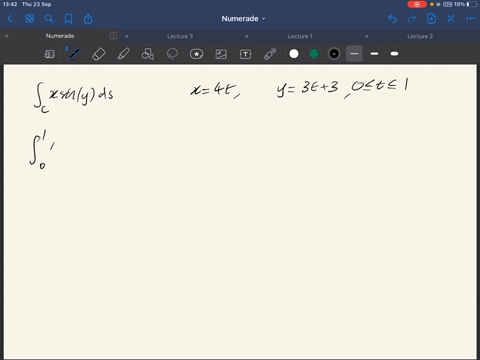Open search in the notebook
The height and width of the screenshot is (360, 480).
pyautogui.click(x=49, y=19)
